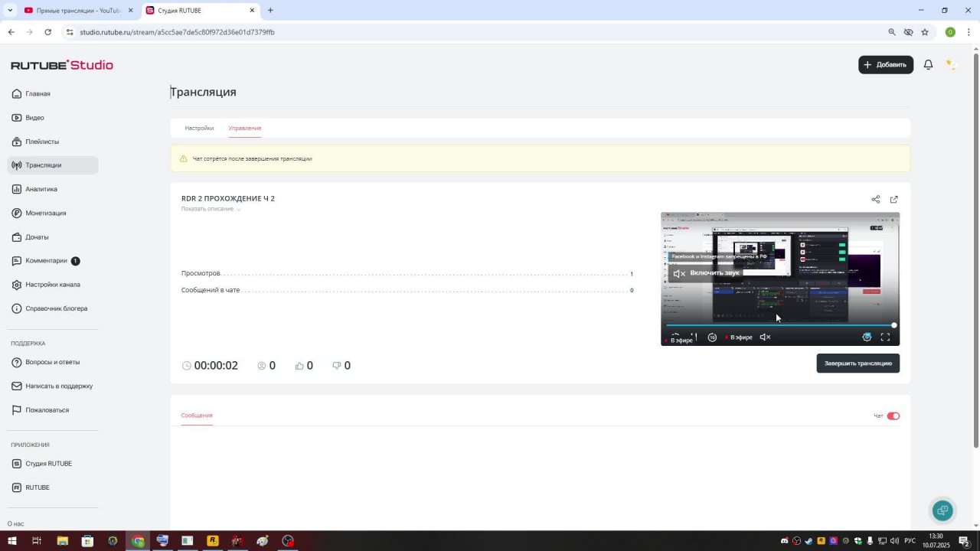
Task: Reload the page in the browser
Action: (x=47, y=32)
